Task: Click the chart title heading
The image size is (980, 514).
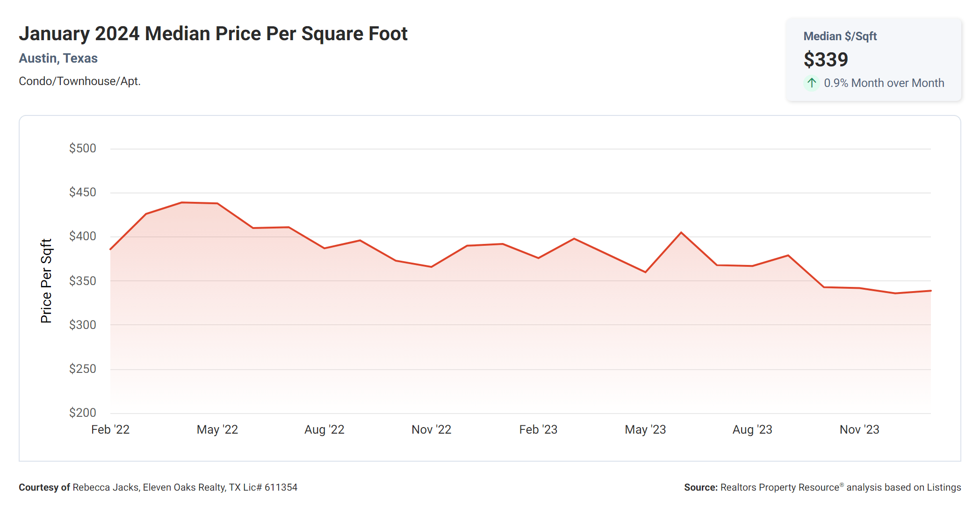Action: pos(213,34)
